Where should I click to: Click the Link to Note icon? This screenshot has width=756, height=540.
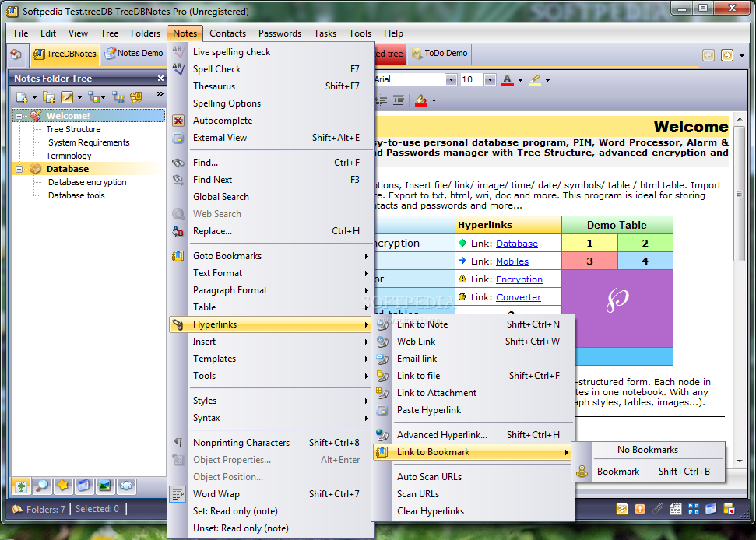[x=382, y=324]
